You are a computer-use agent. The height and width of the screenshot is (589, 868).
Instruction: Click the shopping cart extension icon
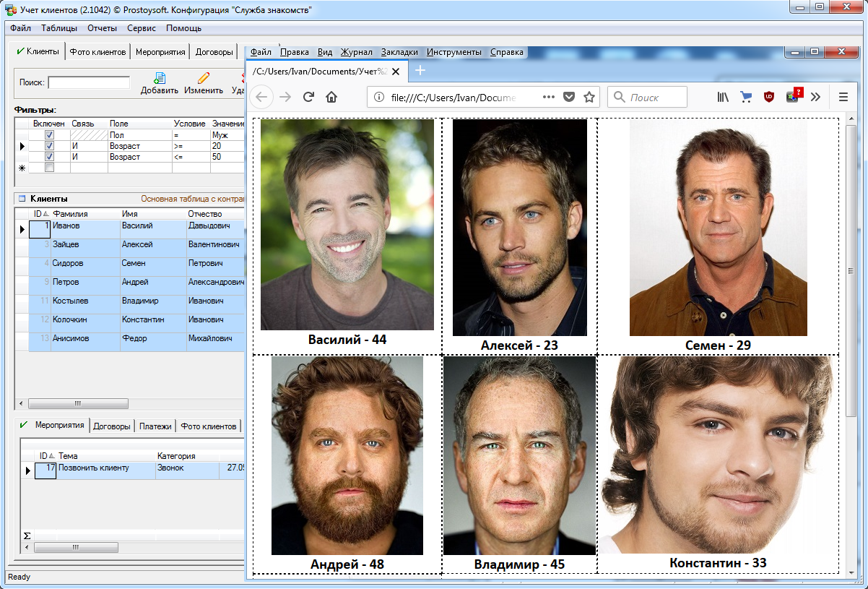tap(746, 97)
